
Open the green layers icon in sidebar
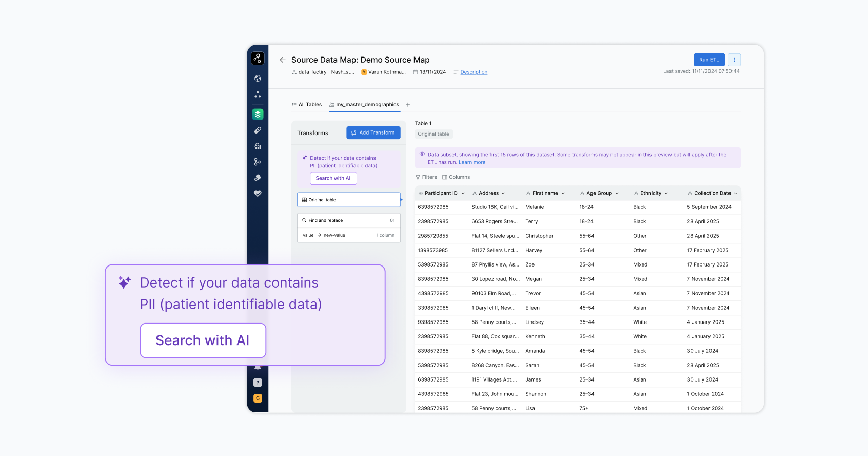[258, 115]
